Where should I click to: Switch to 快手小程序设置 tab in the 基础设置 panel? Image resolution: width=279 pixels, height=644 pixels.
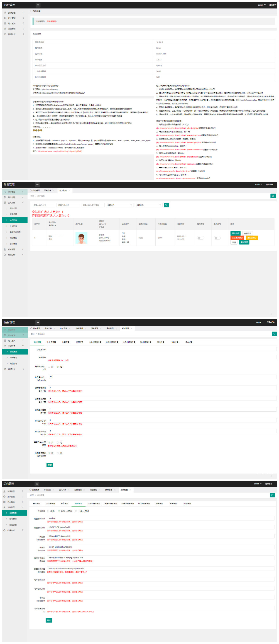[95, 342]
